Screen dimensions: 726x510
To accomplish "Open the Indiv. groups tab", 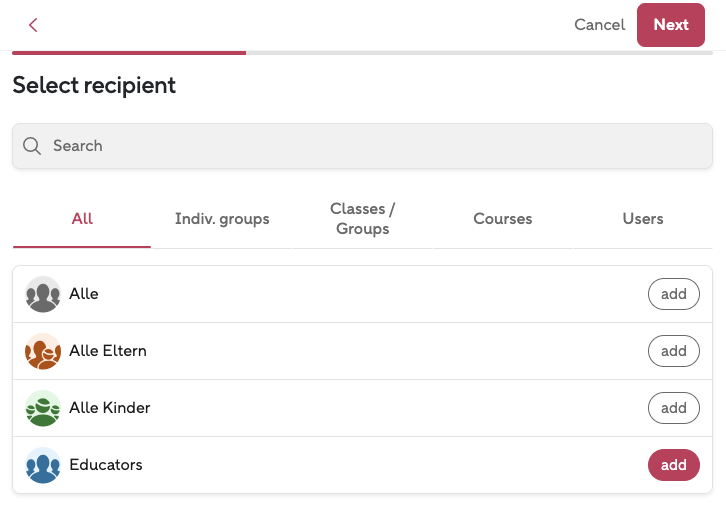I will (x=222, y=218).
